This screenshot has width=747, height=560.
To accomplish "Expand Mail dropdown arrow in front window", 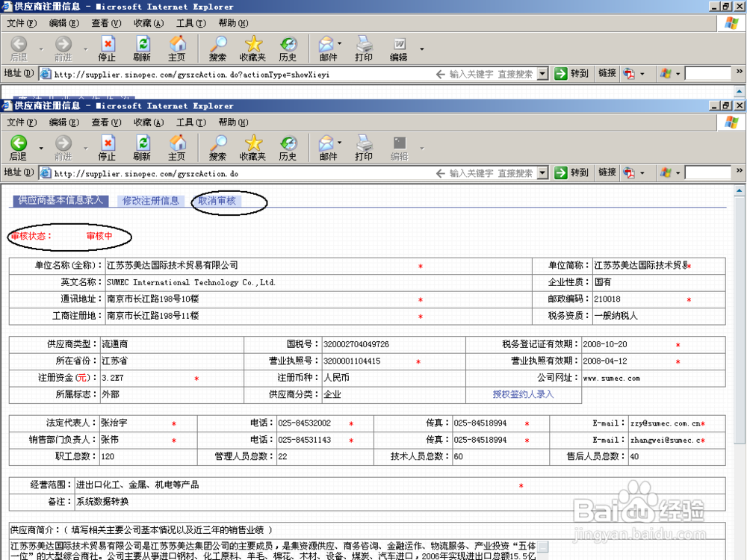I will pyautogui.click(x=340, y=143).
